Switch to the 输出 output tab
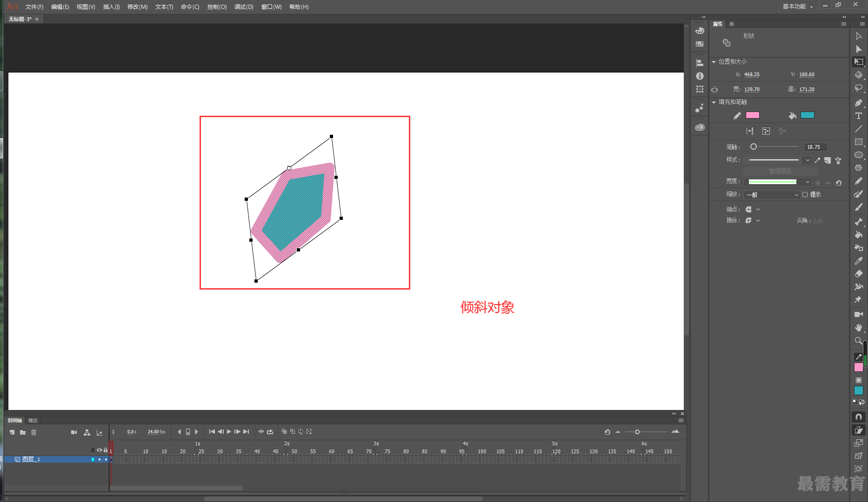This screenshot has height=502, width=868. point(33,420)
